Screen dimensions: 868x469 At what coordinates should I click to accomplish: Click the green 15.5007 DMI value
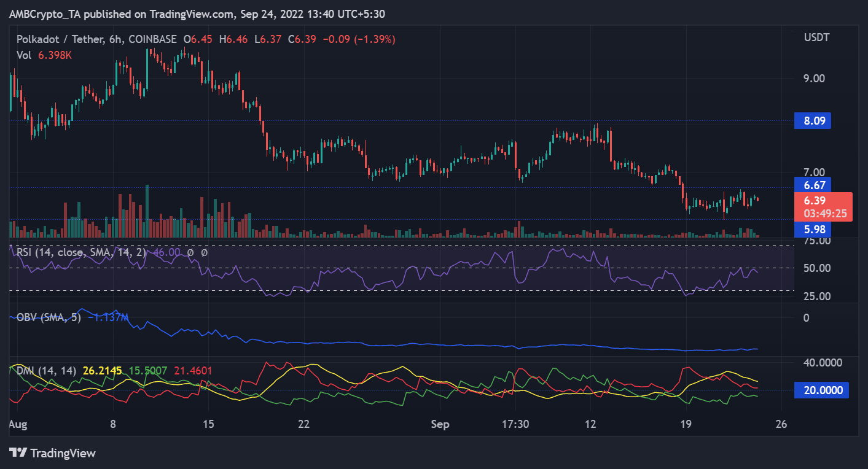147,371
